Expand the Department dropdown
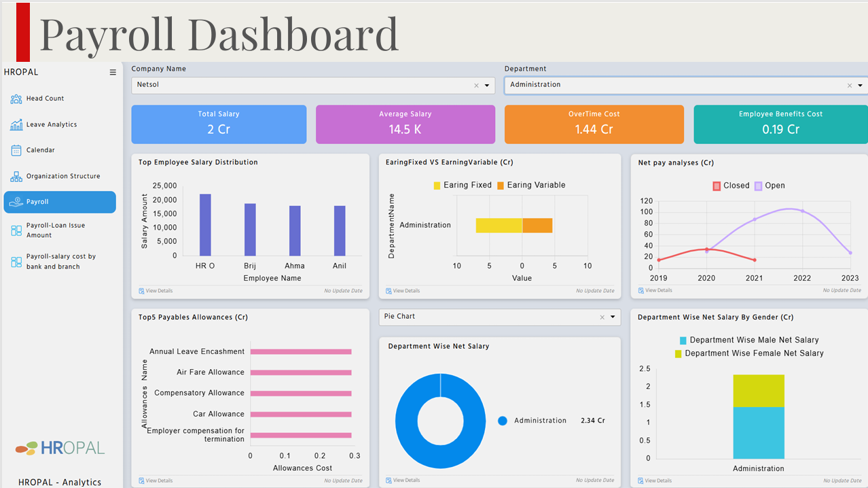Viewport: 868px width, 488px height. (861, 85)
